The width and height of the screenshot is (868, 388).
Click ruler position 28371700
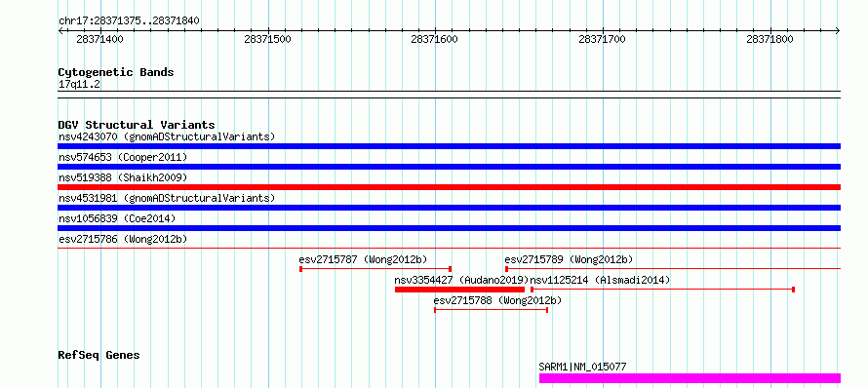pos(603,39)
